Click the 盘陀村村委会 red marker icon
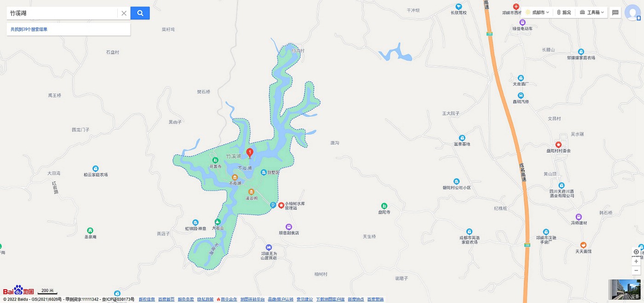The width and height of the screenshot is (644, 303). click(x=558, y=145)
